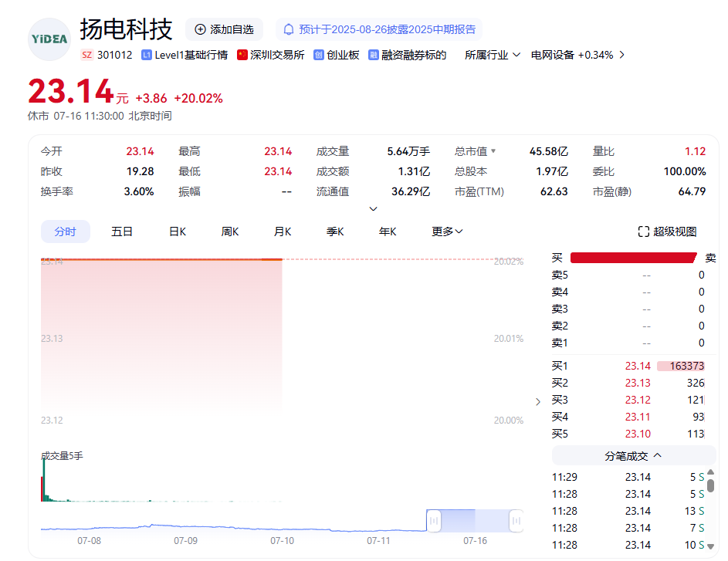This screenshot has width=728, height=561.
Task: Click the YIDEA company logo
Action: tap(49, 39)
